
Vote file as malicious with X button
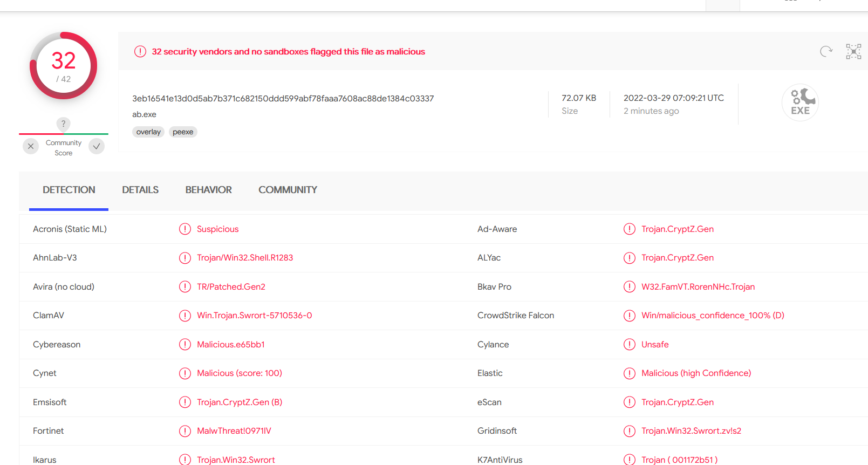point(31,146)
